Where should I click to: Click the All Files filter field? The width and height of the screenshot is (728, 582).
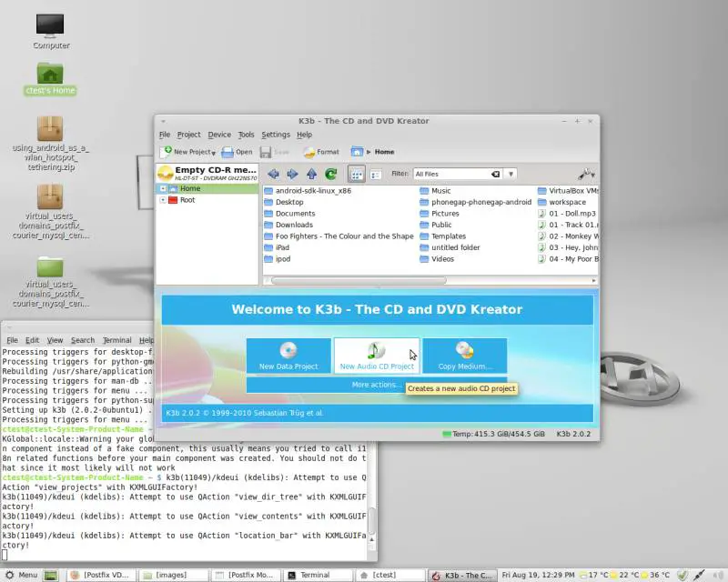[x=451, y=174]
